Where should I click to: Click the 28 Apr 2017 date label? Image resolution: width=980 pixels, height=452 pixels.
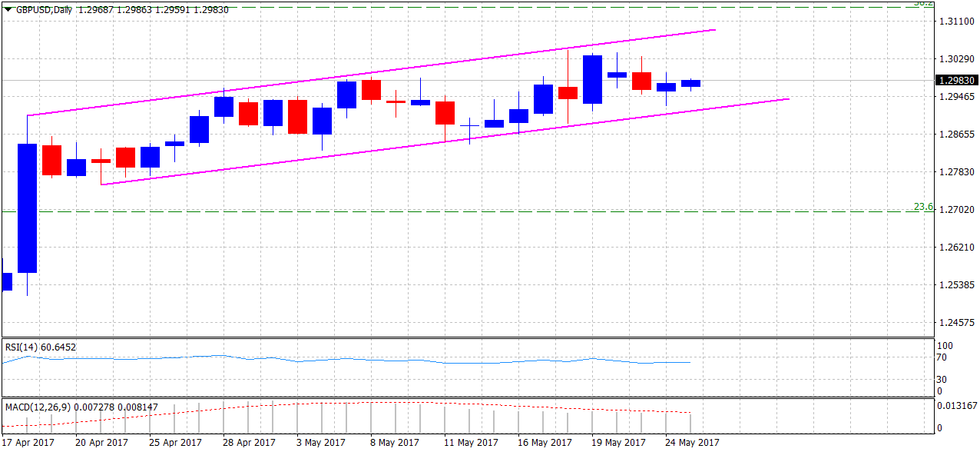250,443
